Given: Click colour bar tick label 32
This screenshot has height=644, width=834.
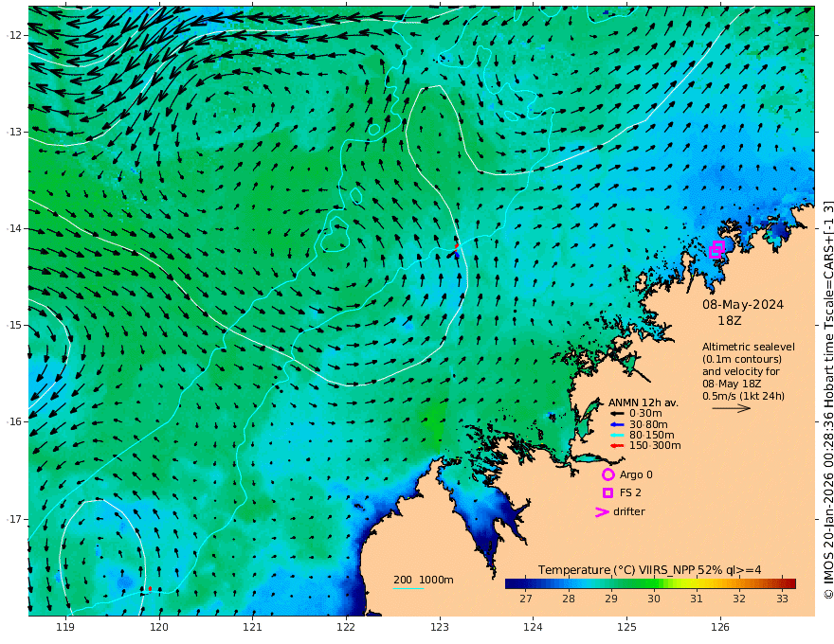Looking at the screenshot, I should (739, 599).
